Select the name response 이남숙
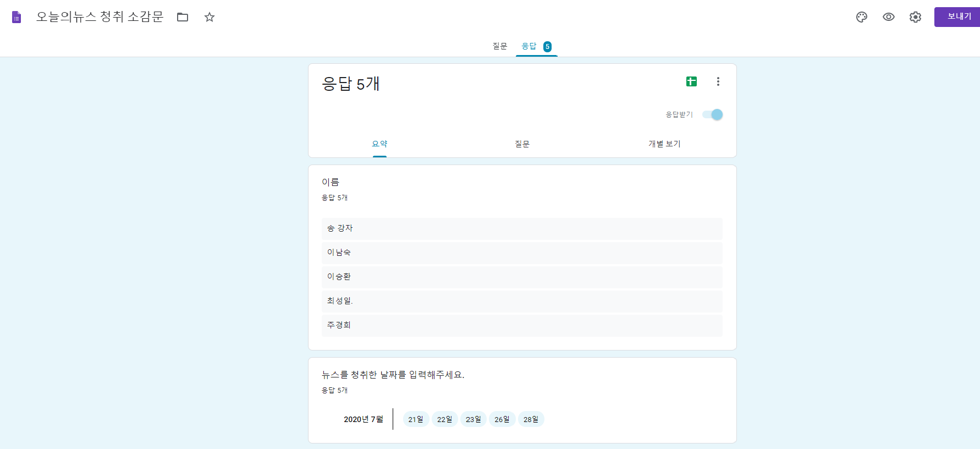 [x=522, y=253]
